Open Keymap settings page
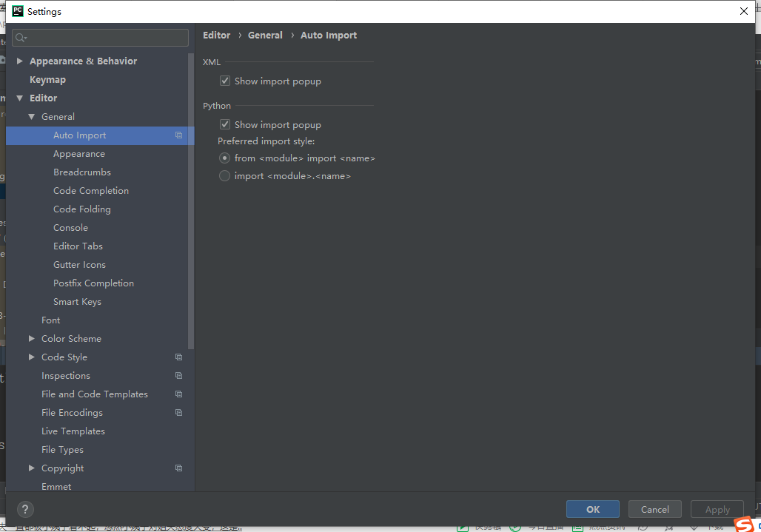This screenshot has height=532, width=761. (47, 79)
